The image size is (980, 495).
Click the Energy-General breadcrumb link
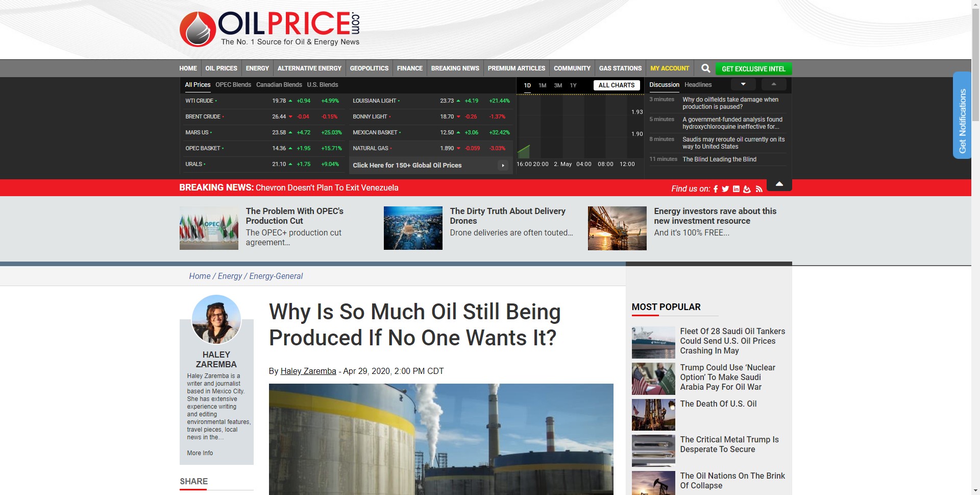276,276
